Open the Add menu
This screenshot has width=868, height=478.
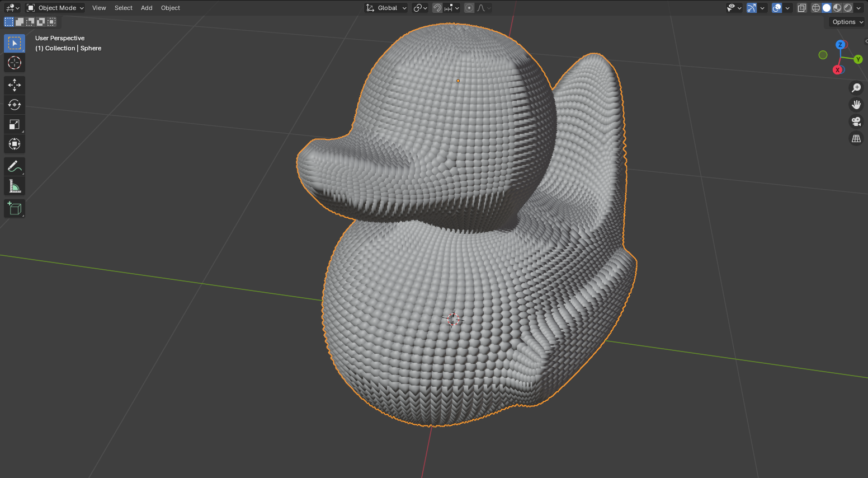[147, 8]
